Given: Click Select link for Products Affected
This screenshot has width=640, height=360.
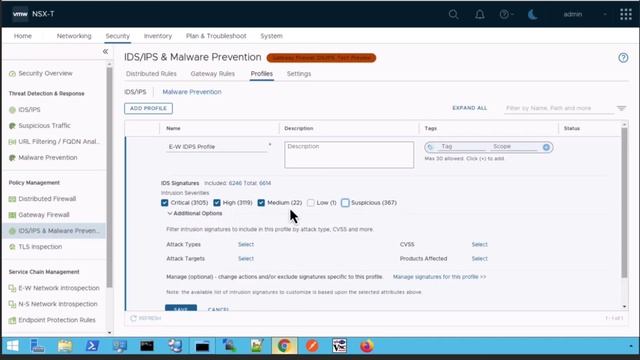Looking at the screenshot, I should click(x=480, y=259).
